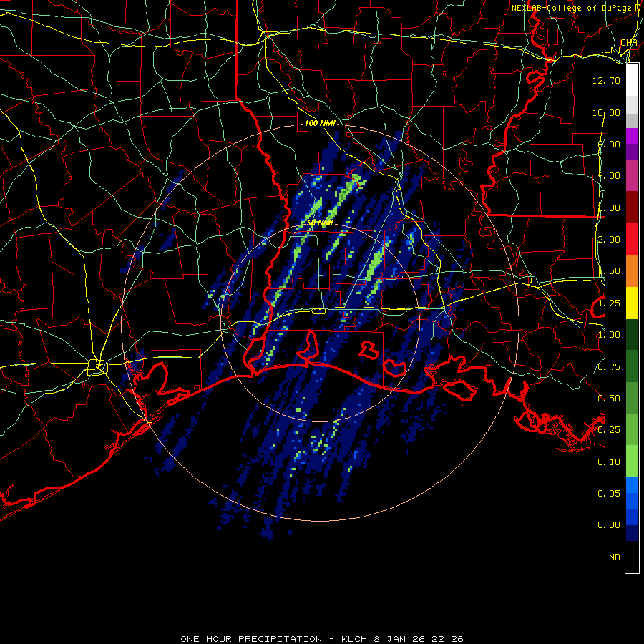Click the 4.00 legend value
The width and height of the screenshot is (644, 644).
pyautogui.click(x=609, y=176)
